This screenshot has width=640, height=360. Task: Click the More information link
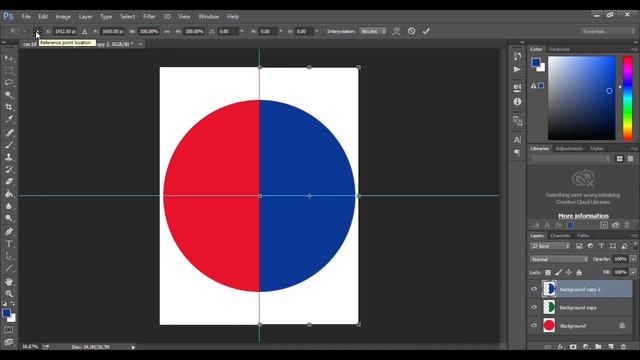point(583,216)
